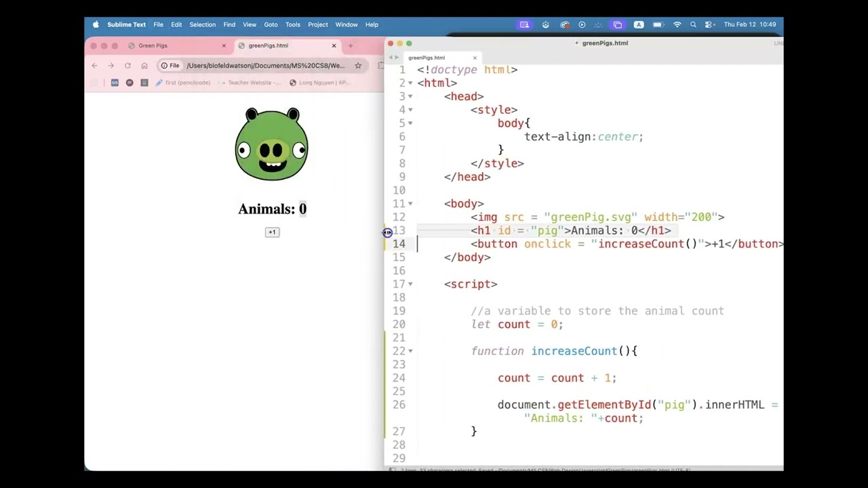Click line number 14 in the gutter

(x=399, y=244)
